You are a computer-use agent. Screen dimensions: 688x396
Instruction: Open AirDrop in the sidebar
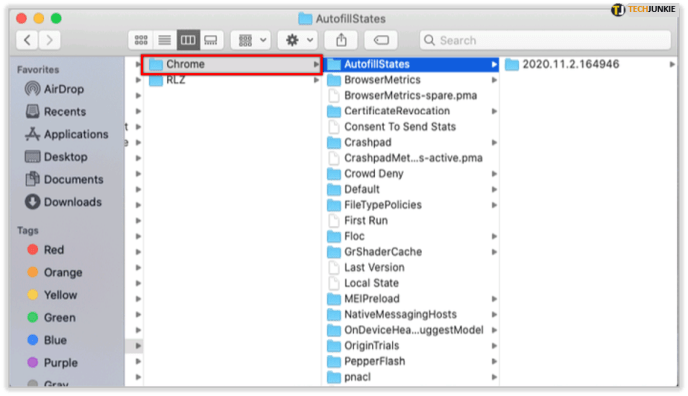(x=54, y=89)
